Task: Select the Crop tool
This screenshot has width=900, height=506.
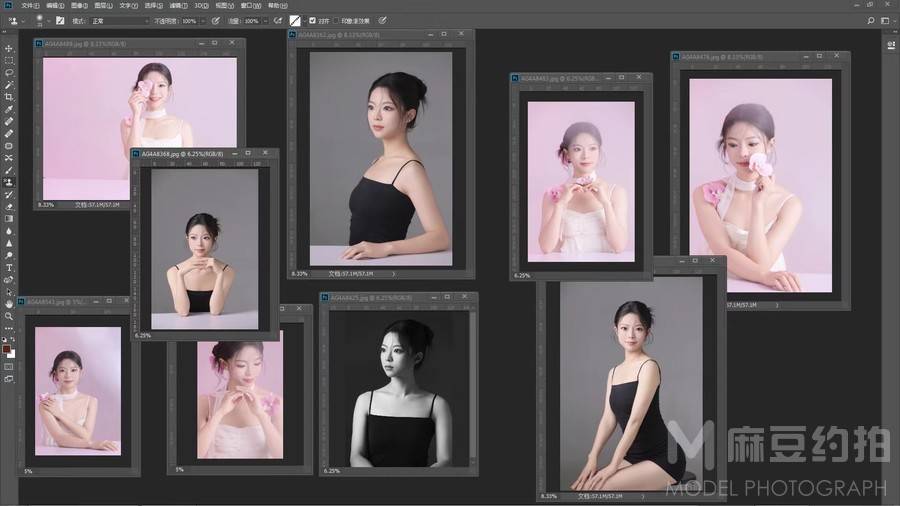Action: click(9, 97)
